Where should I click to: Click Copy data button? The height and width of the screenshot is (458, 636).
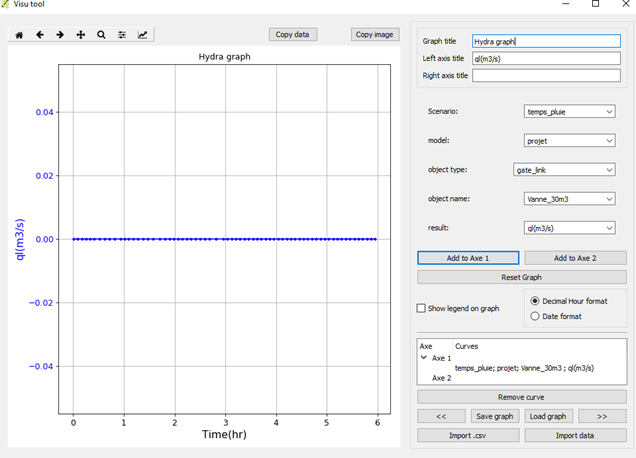coord(293,34)
